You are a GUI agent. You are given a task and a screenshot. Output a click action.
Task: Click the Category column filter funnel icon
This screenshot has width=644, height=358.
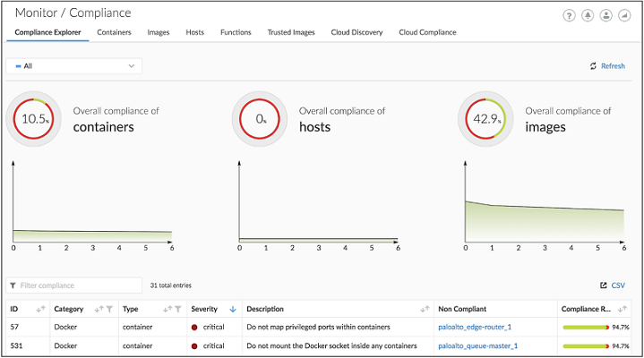pos(108,309)
